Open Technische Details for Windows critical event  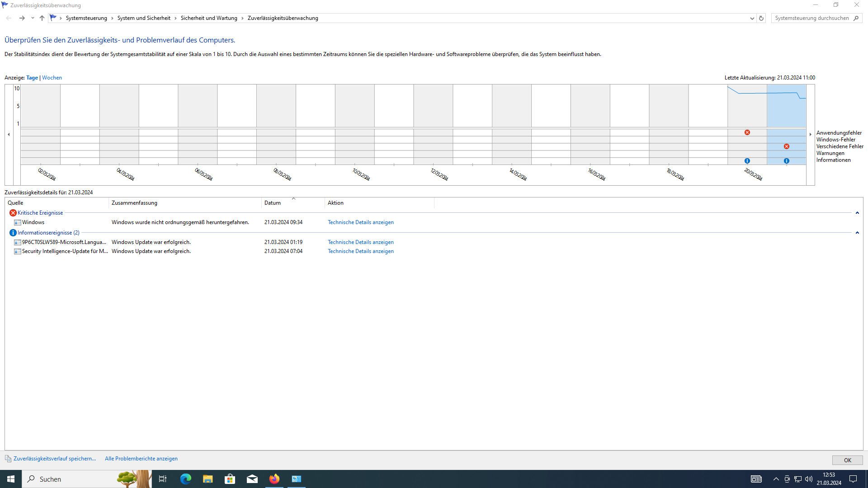pyautogui.click(x=360, y=222)
